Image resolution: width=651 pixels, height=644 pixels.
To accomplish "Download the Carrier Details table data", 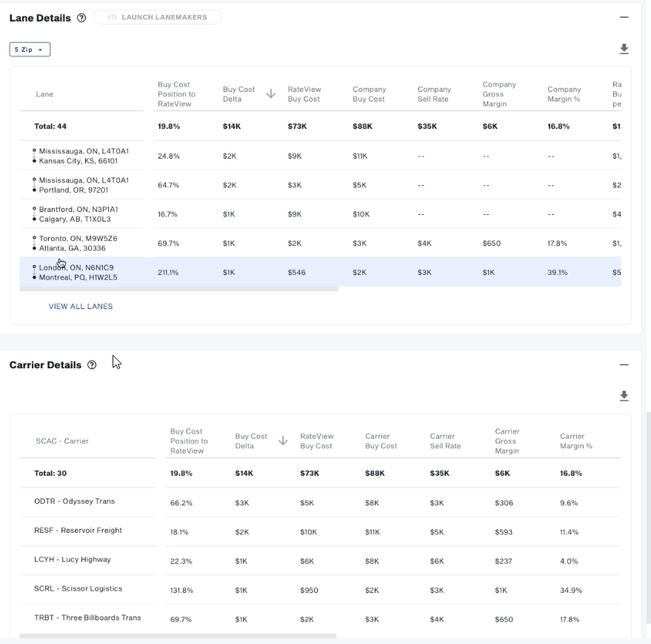I will click(x=624, y=396).
